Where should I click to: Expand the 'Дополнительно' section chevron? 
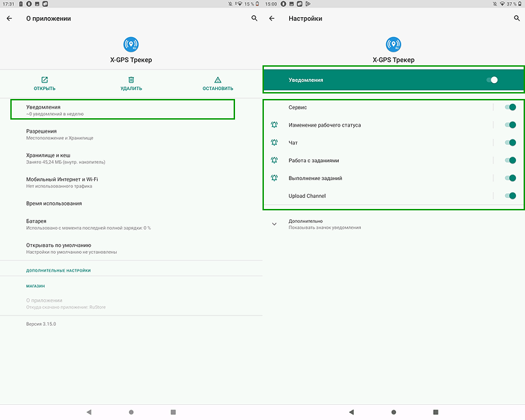pos(275,224)
